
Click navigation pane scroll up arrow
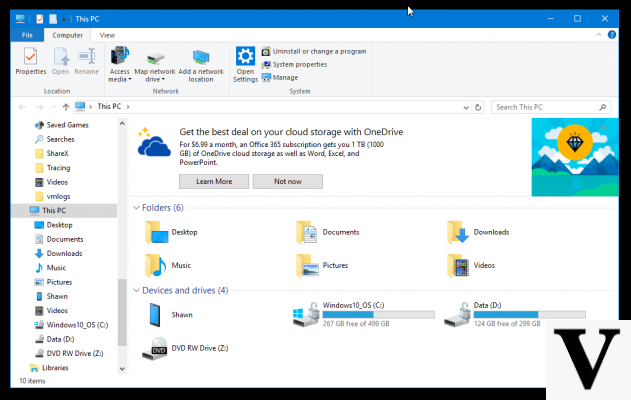[122, 123]
